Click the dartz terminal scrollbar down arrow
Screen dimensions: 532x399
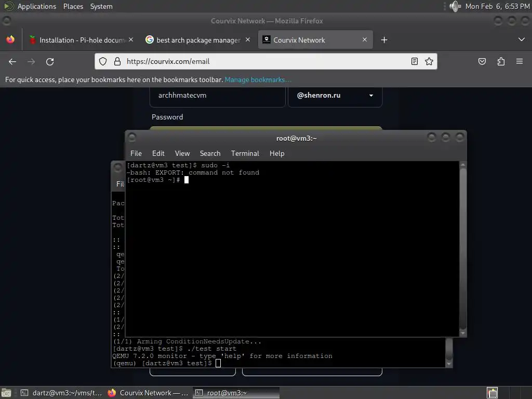pyautogui.click(x=449, y=364)
